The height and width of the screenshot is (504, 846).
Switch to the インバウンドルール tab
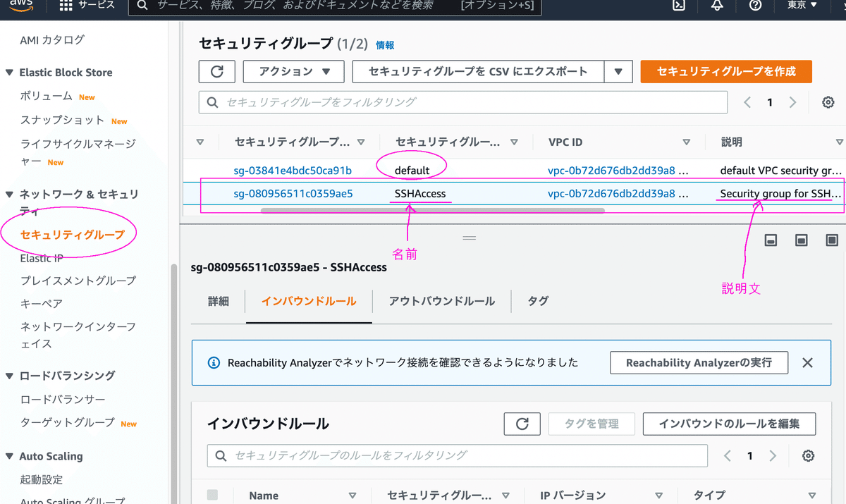309,301
